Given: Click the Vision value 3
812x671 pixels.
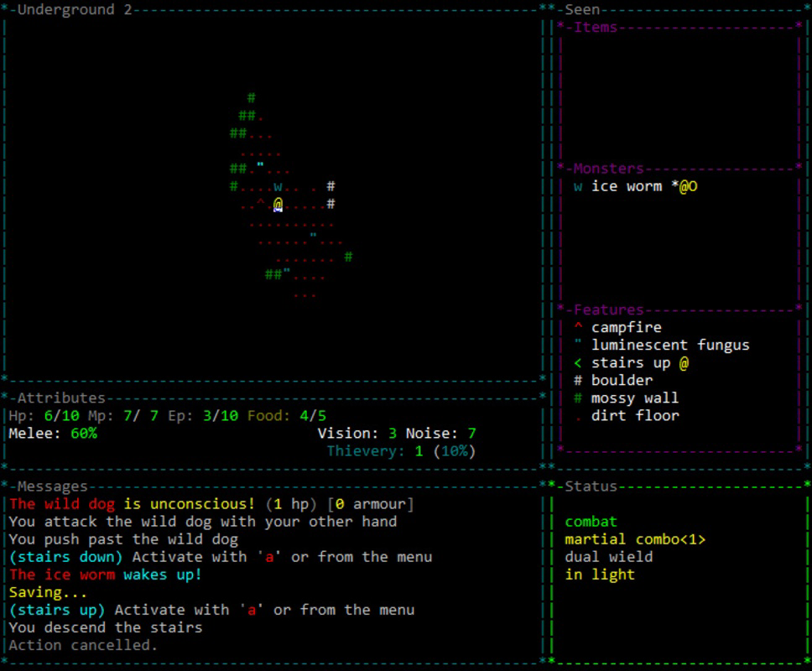Looking at the screenshot, I should 393,434.
